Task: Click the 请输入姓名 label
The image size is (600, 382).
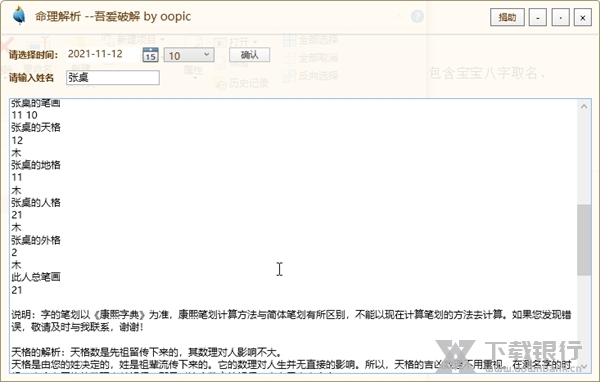Action: point(31,78)
